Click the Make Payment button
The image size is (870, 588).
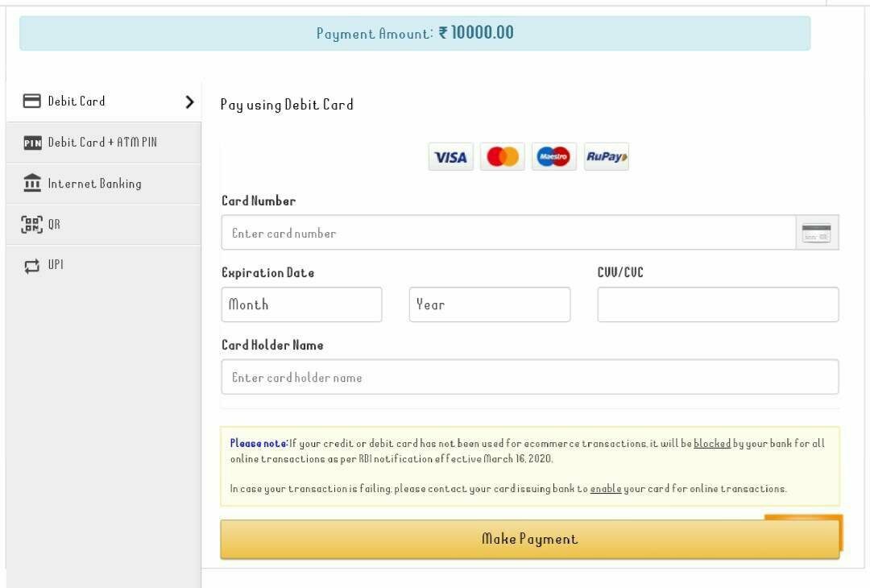tap(529, 538)
